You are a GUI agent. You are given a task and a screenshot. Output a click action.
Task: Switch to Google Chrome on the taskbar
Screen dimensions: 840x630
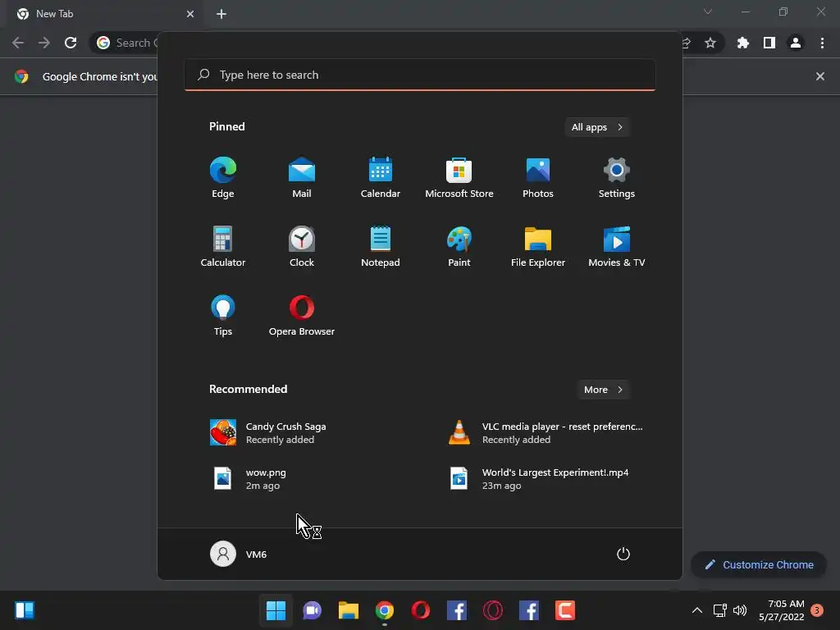click(385, 610)
